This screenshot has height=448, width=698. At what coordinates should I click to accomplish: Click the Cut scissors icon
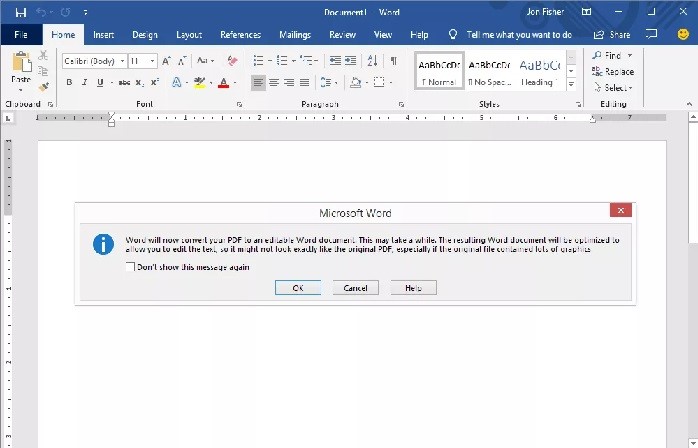pyautogui.click(x=43, y=55)
